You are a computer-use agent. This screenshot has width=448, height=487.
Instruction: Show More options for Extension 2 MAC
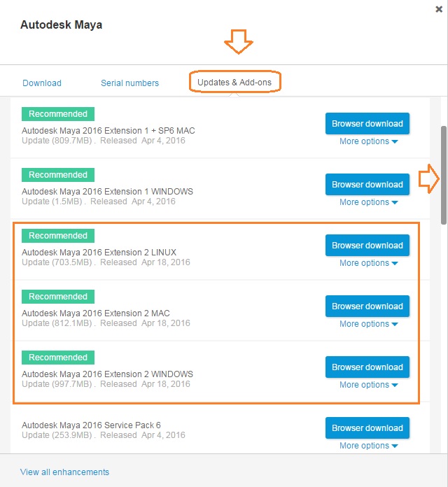(368, 324)
